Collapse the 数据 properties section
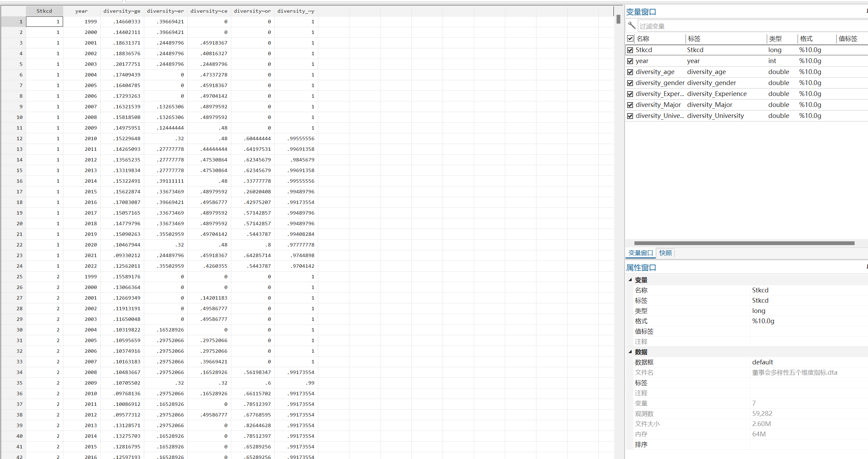868x459 pixels. coord(630,352)
